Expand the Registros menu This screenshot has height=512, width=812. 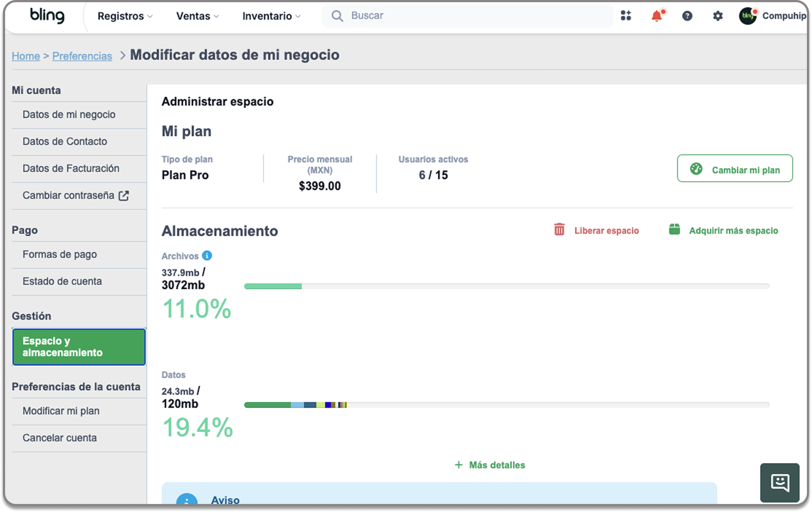coord(125,16)
